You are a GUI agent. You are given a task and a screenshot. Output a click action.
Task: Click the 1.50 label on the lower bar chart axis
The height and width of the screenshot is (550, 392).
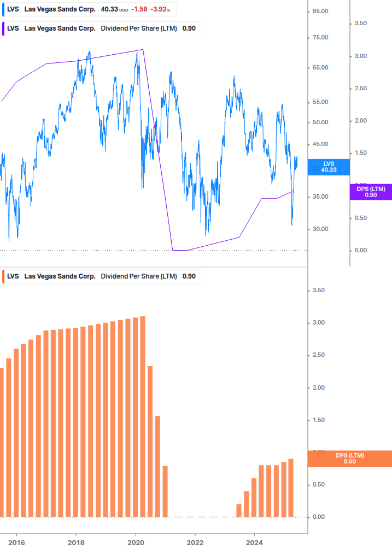click(318, 420)
